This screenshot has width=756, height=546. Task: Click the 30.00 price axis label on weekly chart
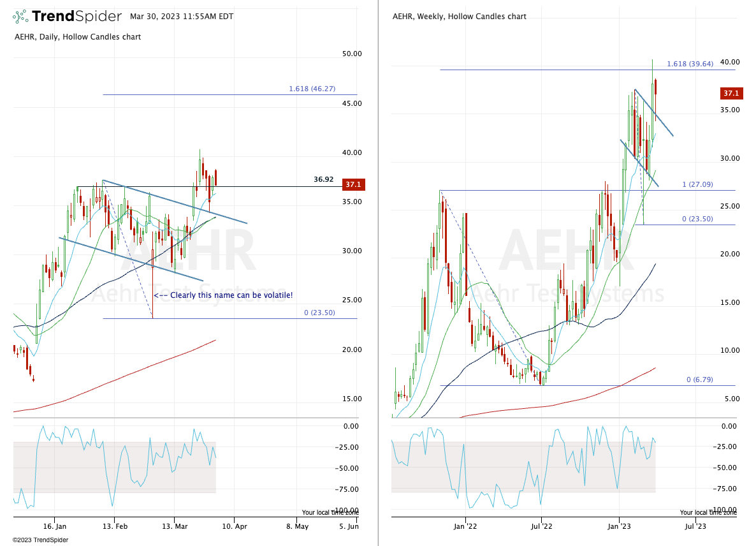point(730,158)
